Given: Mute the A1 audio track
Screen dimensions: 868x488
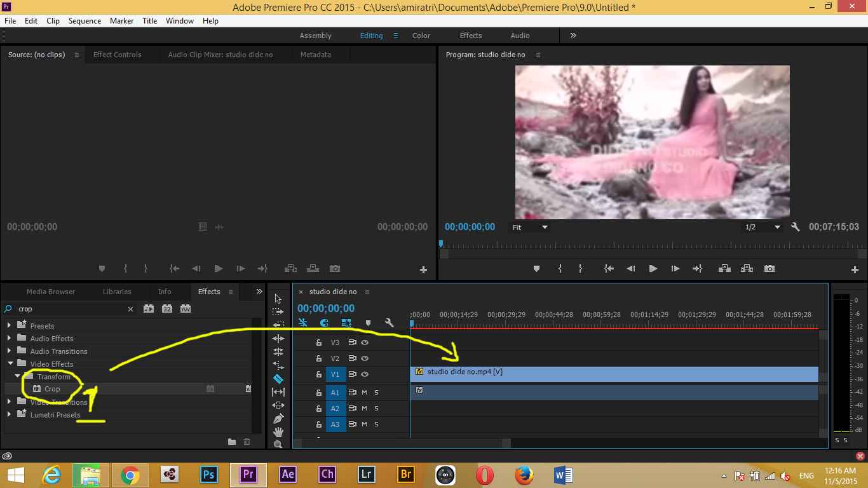Looking at the screenshot, I should pyautogui.click(x=365, y=393).
